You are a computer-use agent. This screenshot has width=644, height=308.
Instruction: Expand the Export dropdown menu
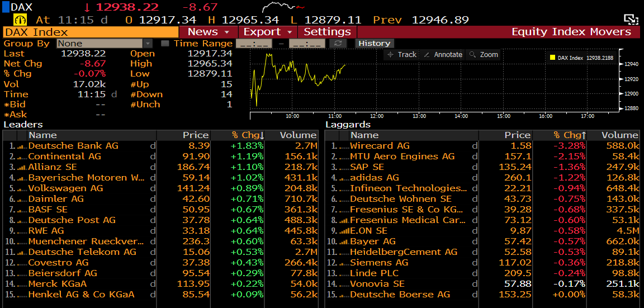268,32
